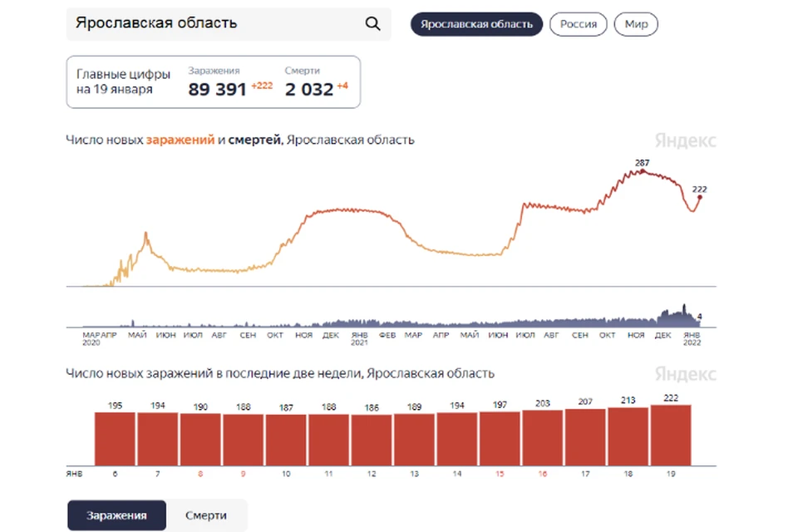The image size is (798, 532).
Task: Switch region to Мир
Action: 636,24
